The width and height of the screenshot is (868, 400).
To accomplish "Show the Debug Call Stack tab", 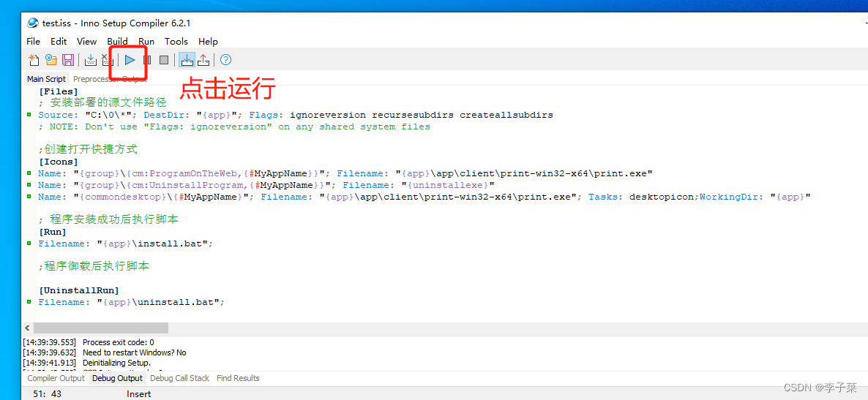I will 179,378.
